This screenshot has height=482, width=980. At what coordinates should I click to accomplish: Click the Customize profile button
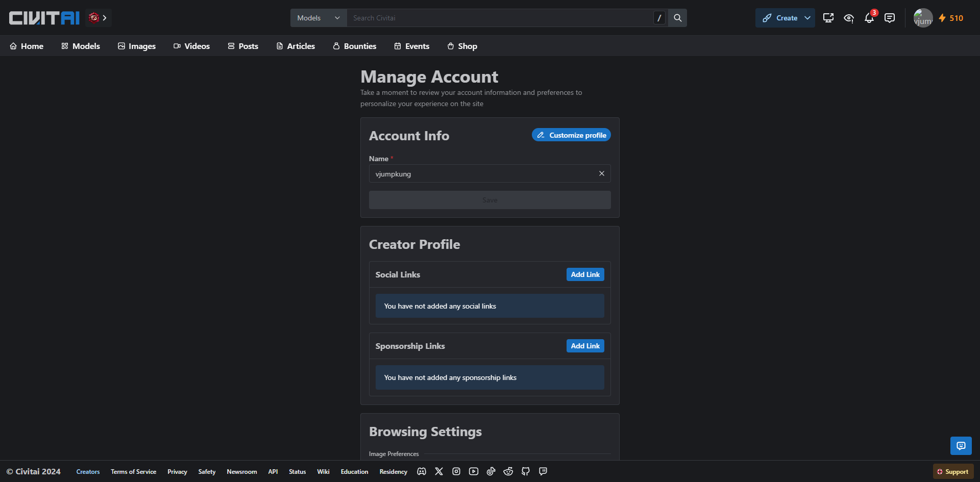coord(571,135)
